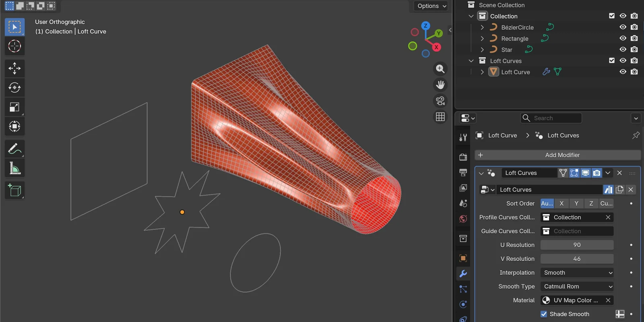Open properties editor type menu
The width and height of the screenshot is (644, 322).
467,118
